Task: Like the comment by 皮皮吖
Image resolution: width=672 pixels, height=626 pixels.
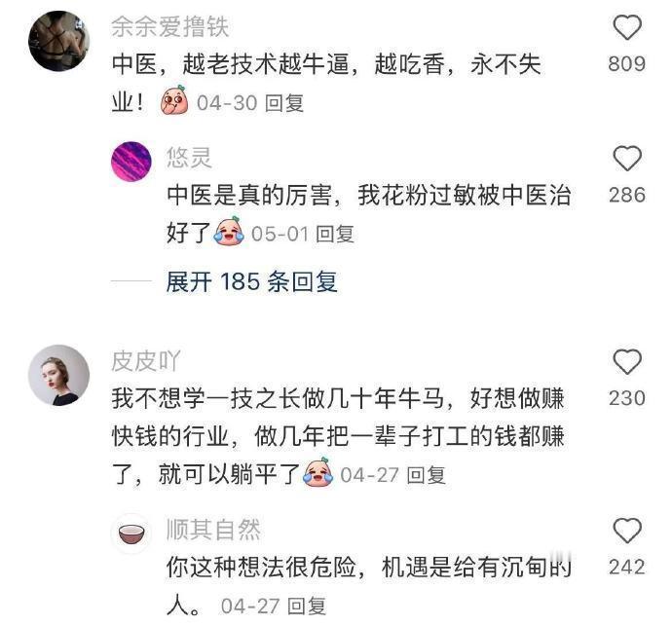Action: pyautogui.click(x=627, y=362)
